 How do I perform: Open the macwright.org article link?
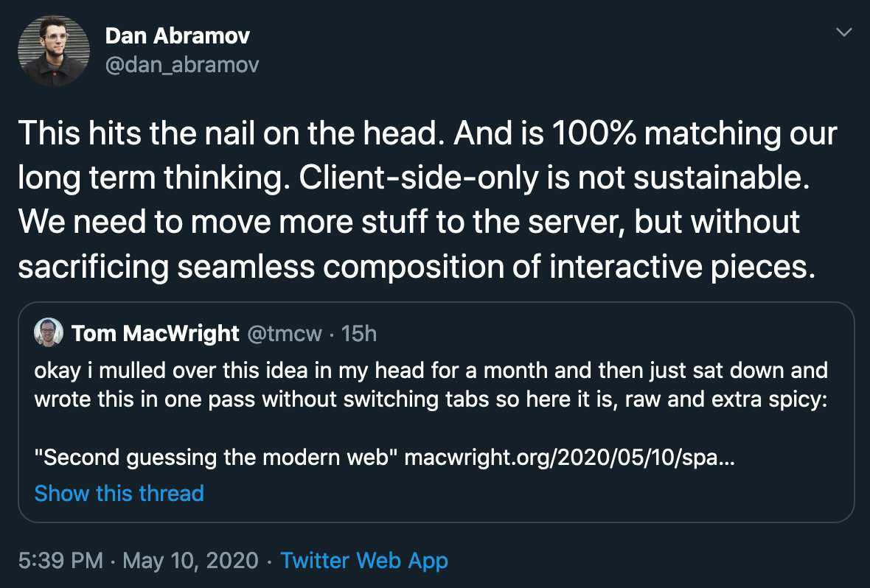(569, 458)
